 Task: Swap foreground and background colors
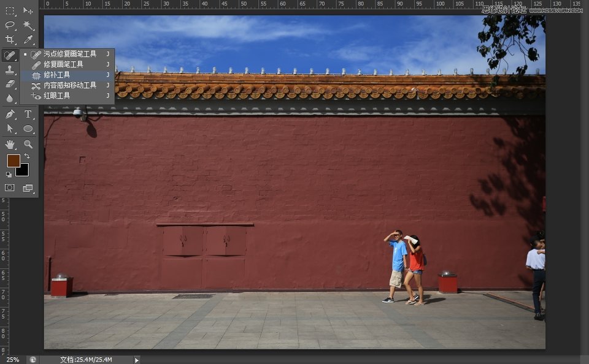[26, 156]
